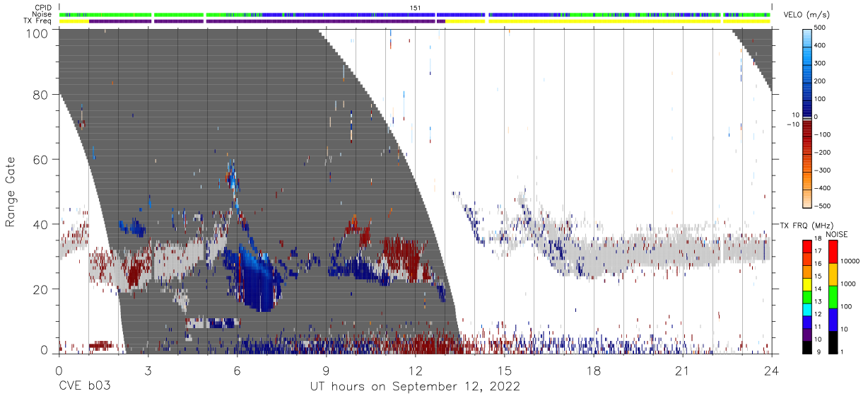The height and width of the screenshot is (401, 868).
Task: Click the 'CVE b03' label
Action: pyautogui.click(x=84, y=387)
